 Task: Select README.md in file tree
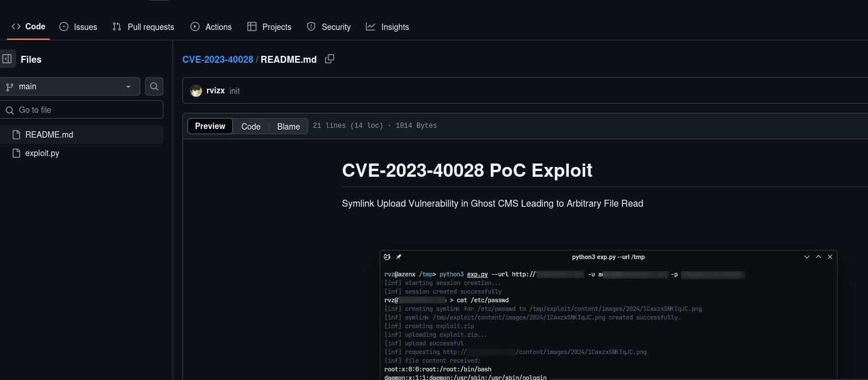click(x=82, y=135)
